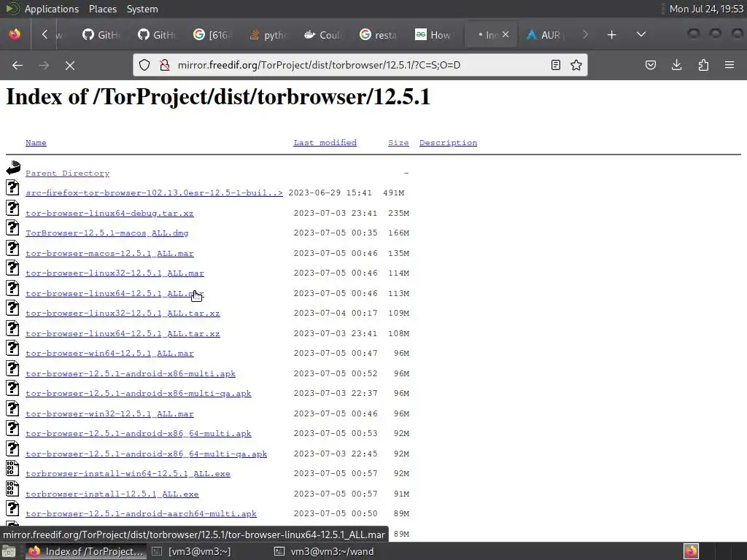Switch to the How tab

(433, 35)
